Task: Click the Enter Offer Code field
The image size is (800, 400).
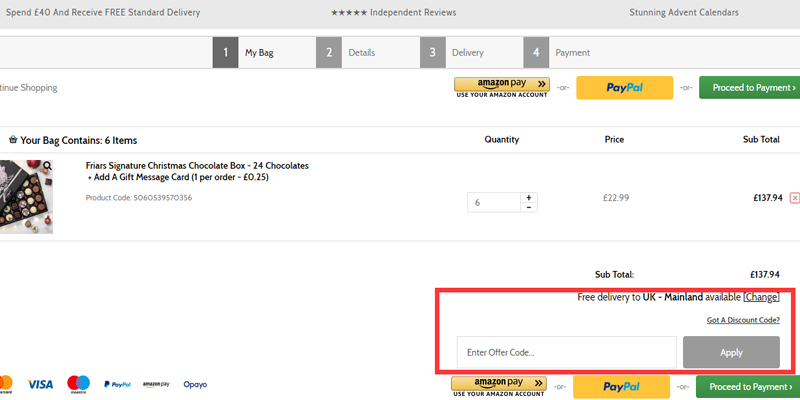Action: coord(566,352)
